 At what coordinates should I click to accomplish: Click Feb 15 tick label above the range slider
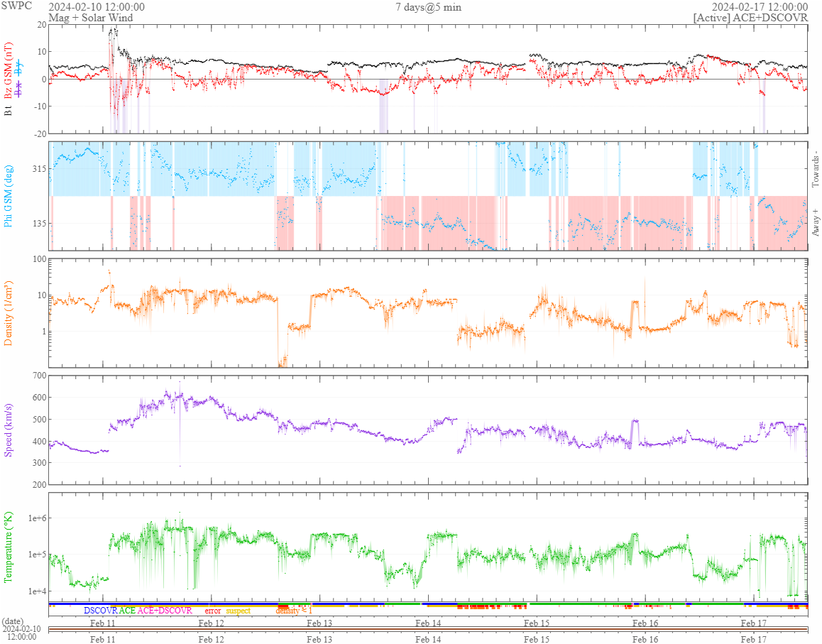pos(537,623)
